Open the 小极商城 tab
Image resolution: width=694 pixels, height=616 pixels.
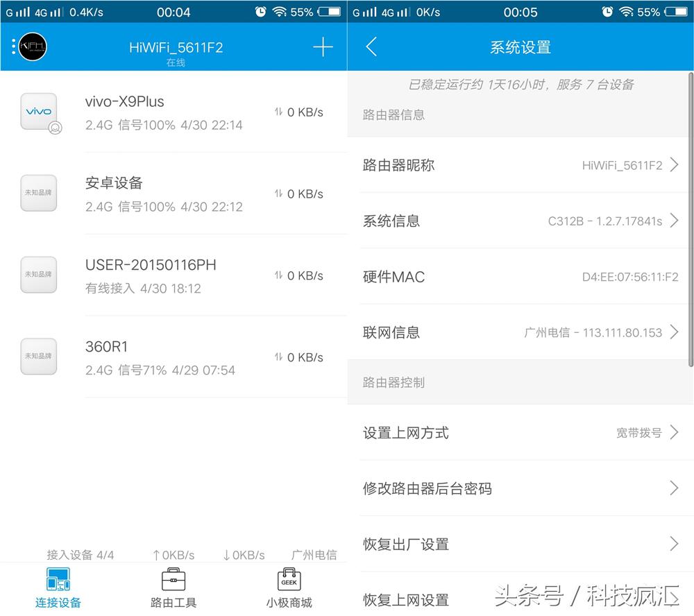coord(289,586)
